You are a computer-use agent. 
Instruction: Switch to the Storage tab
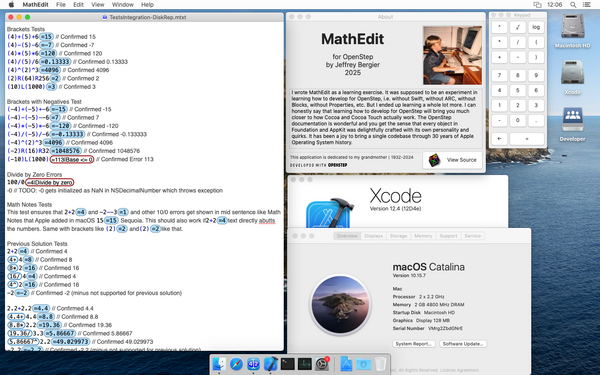coord(398,236)
